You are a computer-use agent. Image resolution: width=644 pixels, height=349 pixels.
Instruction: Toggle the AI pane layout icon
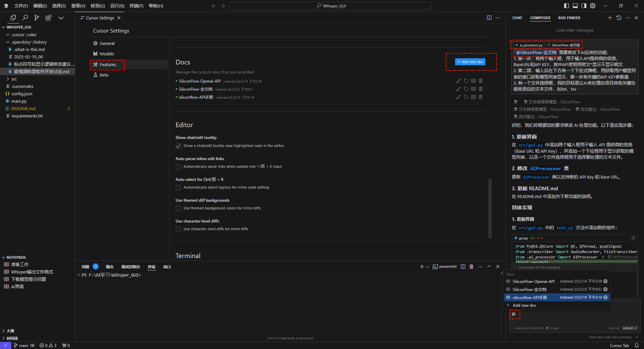click(x=584, y=6)
